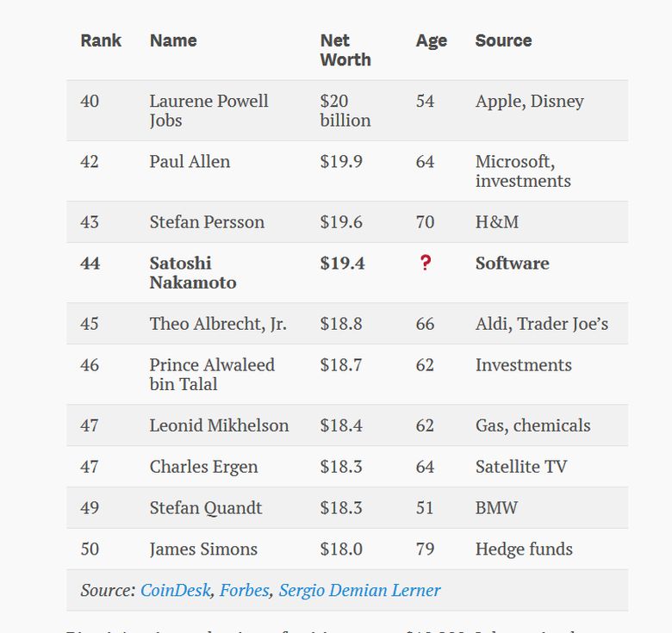Screen dimensions: 672x633
Task: Open the Forbes source link
Action: (245, 590)
